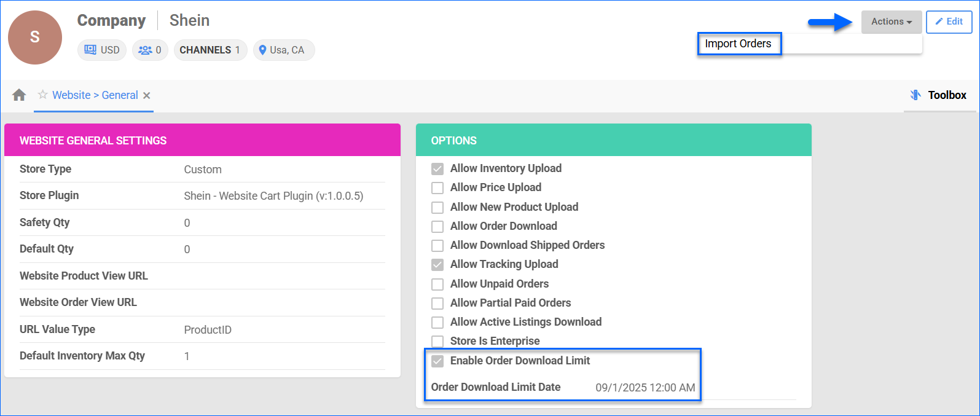980x416 pixels.
Task: Click the Website Order View URL row
Action: click(202, 302)
